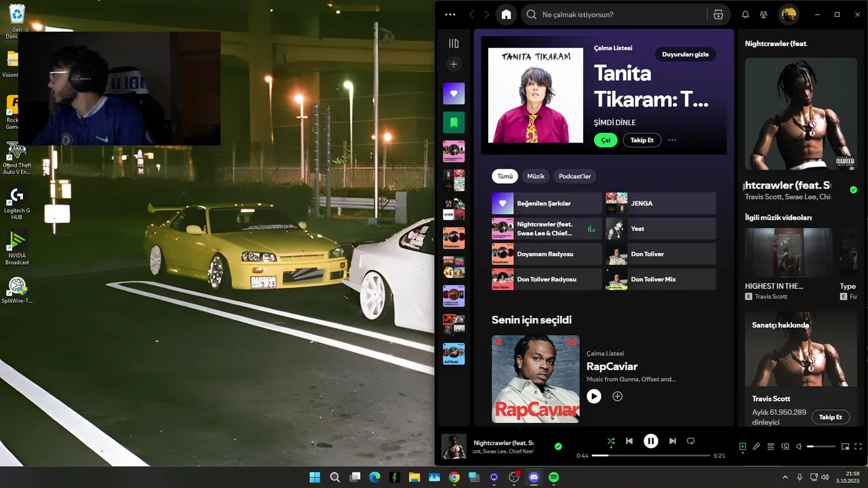Image resolution: width=868 pixels, height=488 pixels.
Task: Open the Browse icon inside the search bar
Action: pos(718,14)
